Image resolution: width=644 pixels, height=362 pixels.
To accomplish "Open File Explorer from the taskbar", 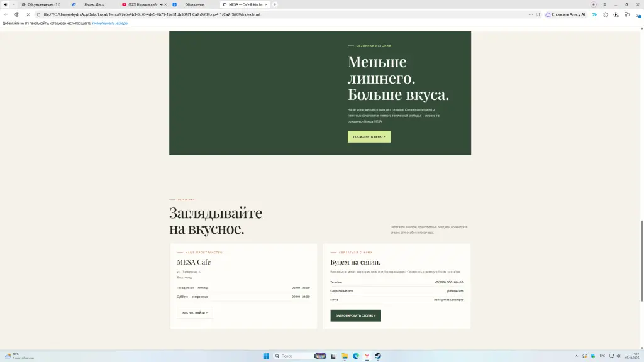I will (x=345, y=356).
